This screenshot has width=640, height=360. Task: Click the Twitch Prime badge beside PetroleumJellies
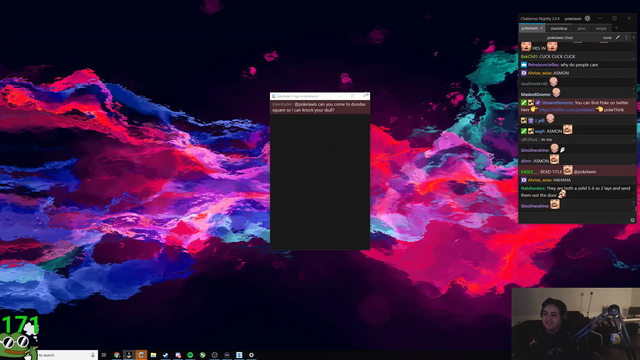click(524, 65)
